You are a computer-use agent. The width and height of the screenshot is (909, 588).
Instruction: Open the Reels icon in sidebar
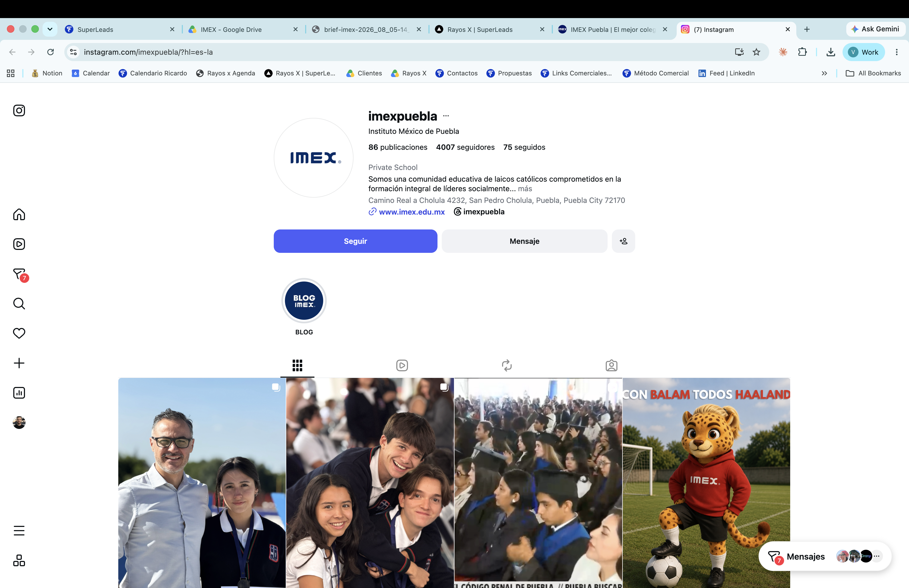point(19,244)
